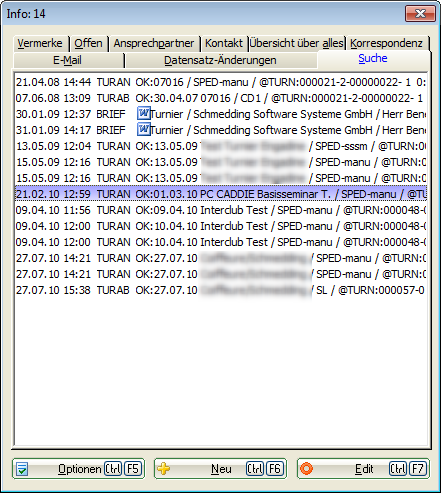The width and height of the screenshot is (441, 493).
Task: Select the Kontakt tab
Action: [224, 43]
